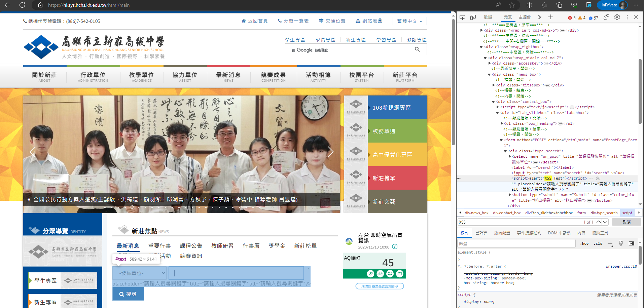
Task: Expand the titlebox div node
Action: pos(494,85)
